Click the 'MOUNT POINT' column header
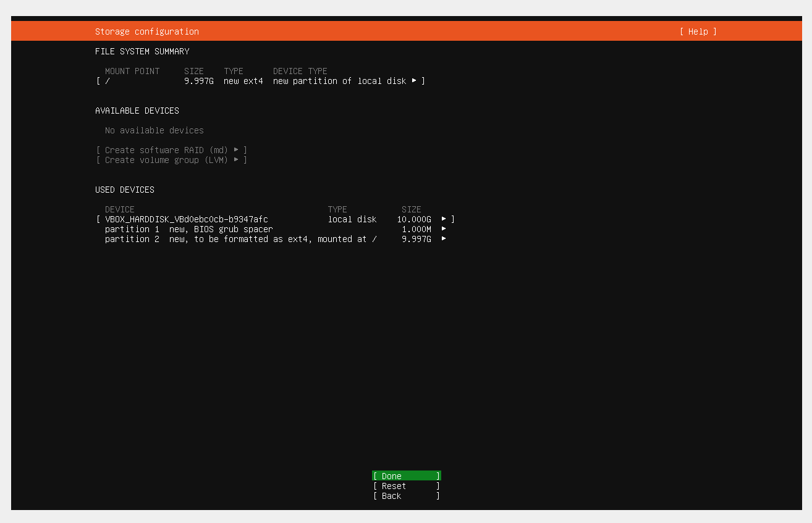This screenshot has height=523, width=812. click(x=132, y=71)
